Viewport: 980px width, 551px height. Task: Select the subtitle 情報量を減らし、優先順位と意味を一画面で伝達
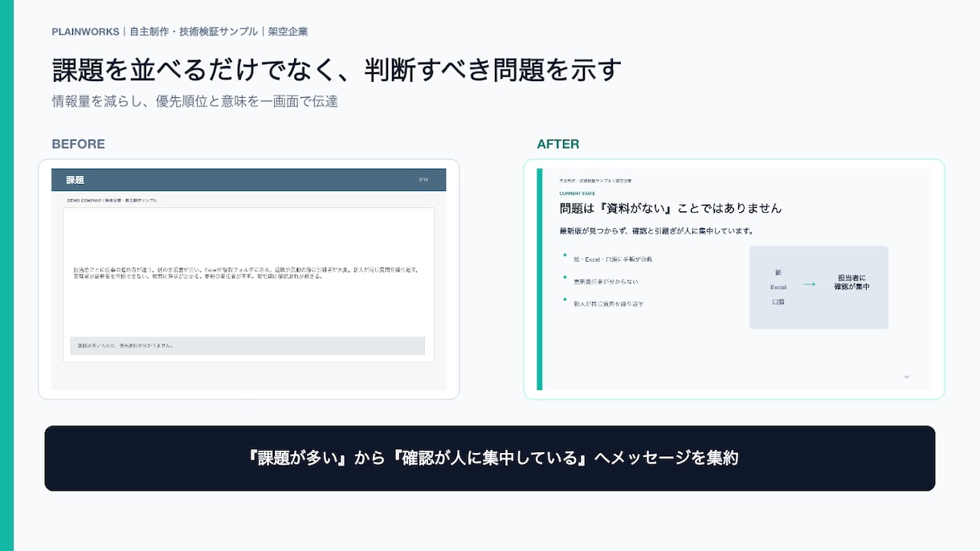coord(195,101)
